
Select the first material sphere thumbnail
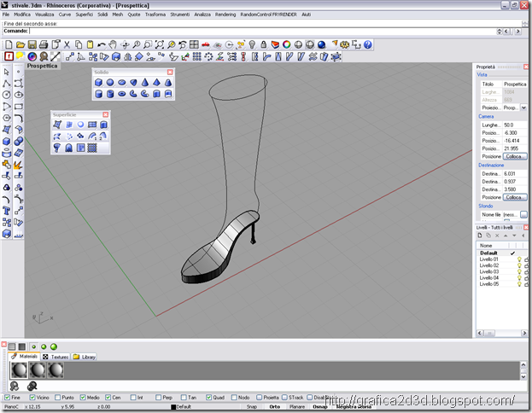tap(19, 370)
